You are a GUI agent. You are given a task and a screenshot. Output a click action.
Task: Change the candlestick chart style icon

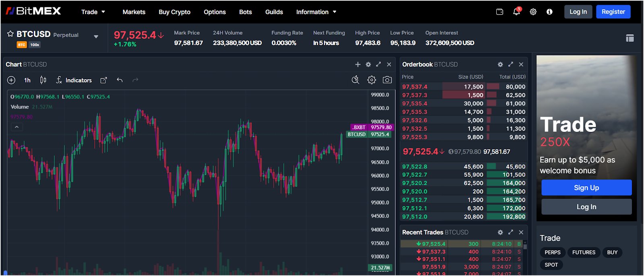point(43,80)
